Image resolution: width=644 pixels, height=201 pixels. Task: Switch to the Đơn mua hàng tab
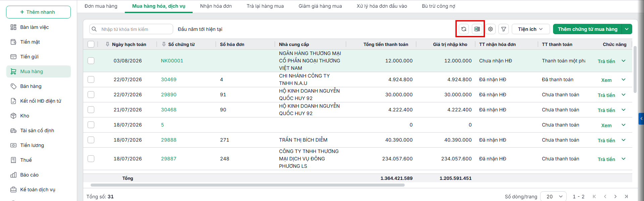pyautogui.click(x=101, y=6)
